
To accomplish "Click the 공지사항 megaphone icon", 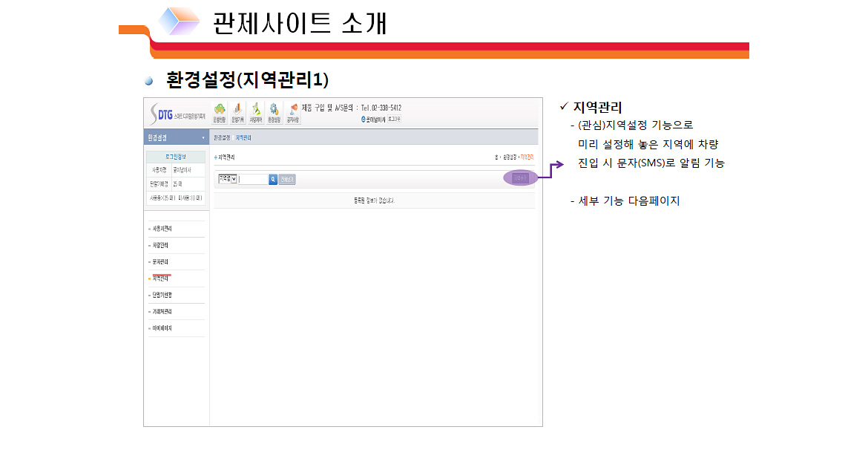I will point(293,111).
